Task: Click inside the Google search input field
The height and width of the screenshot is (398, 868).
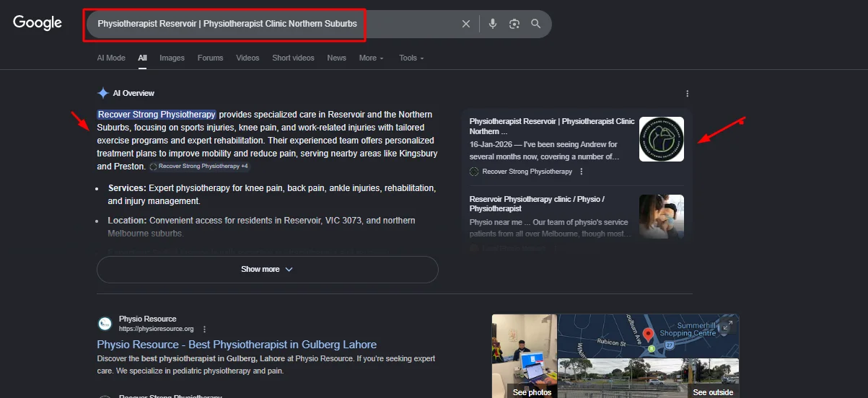Action: pyautogui.click(x=274, y=24)
